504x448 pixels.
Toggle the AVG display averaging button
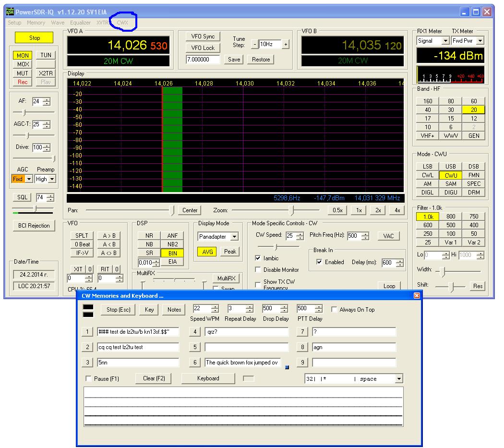[x=207, y=252]
